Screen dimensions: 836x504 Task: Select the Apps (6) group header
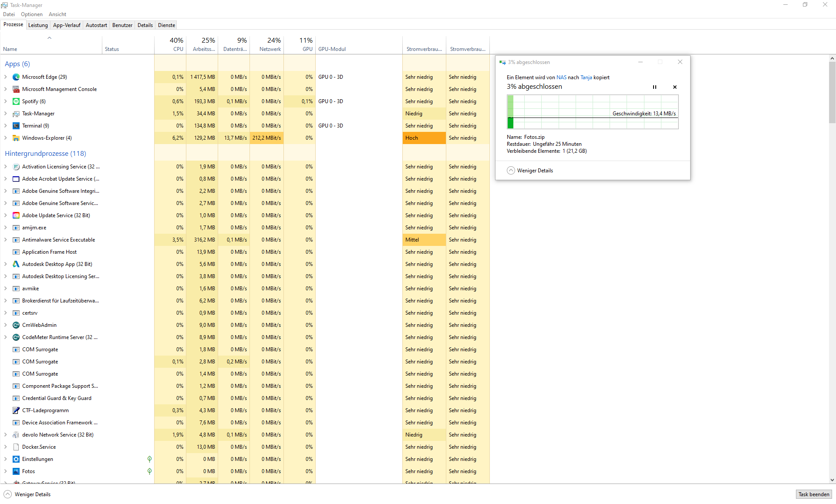point(17,64)
